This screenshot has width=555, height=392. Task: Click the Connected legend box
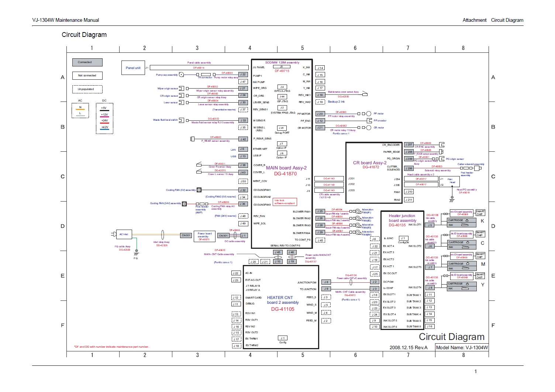(87, 62)
